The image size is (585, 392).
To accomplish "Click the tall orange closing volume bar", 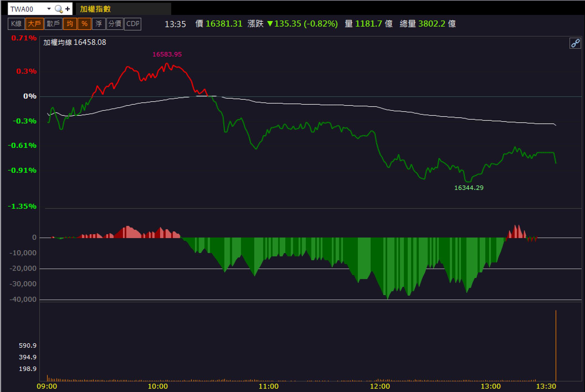I will [556, 345].
